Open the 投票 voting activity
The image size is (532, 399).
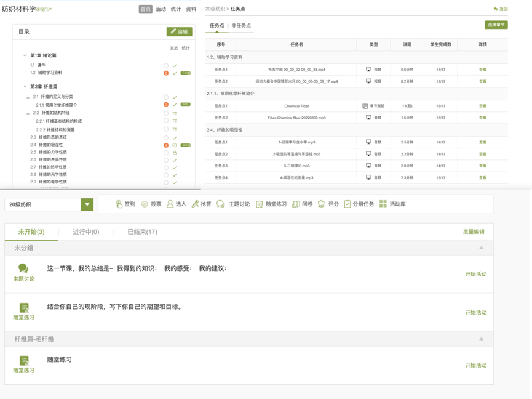pos(145,204)
